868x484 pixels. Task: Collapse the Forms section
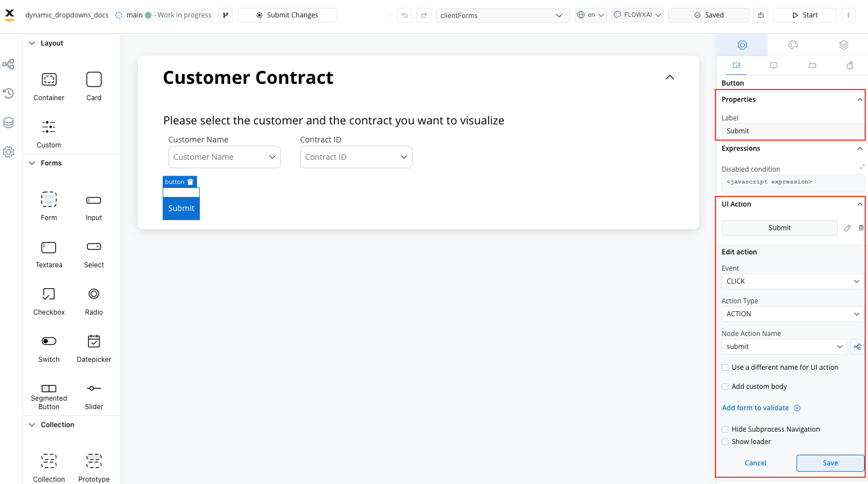[x=32, y=163]
